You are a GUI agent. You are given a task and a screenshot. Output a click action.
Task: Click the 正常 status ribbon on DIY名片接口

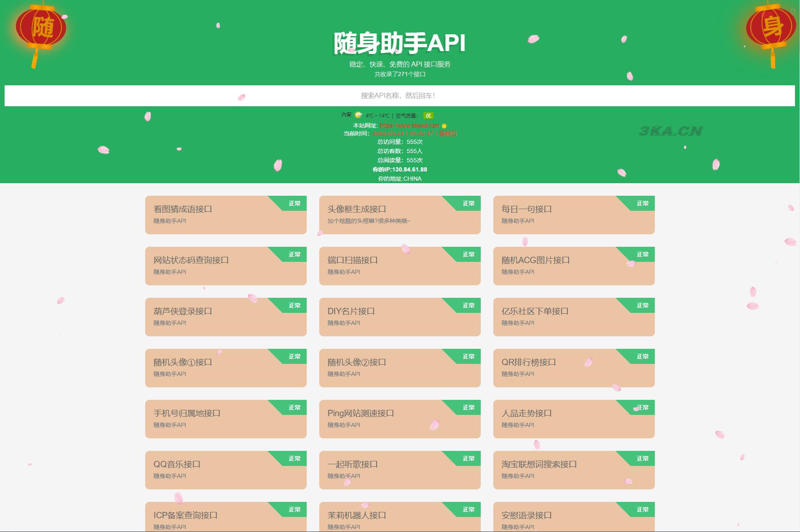(x=468, y=305)
